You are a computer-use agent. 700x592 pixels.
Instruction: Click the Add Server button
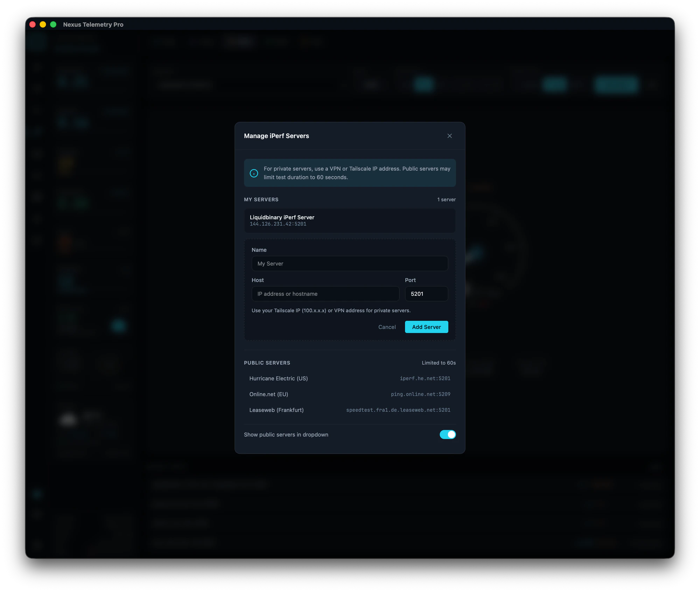pos(426,327)
